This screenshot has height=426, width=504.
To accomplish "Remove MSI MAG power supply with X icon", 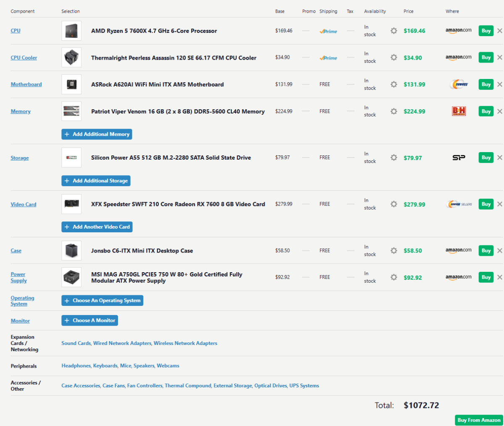I will coord(499,277).
